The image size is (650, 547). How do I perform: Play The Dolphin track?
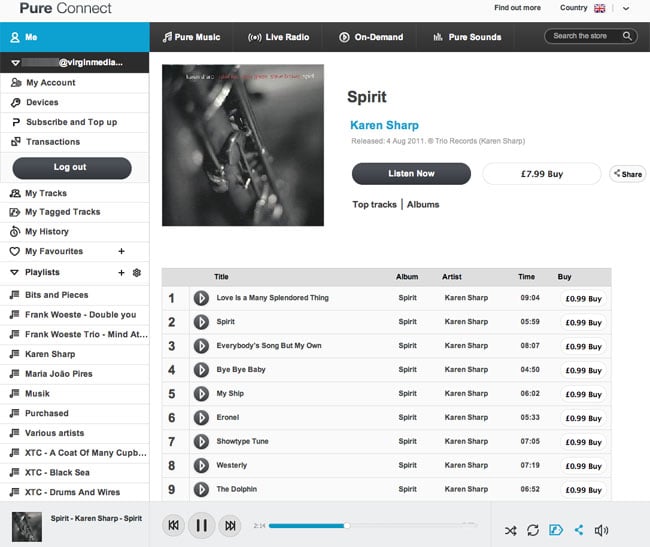[201, 489]
